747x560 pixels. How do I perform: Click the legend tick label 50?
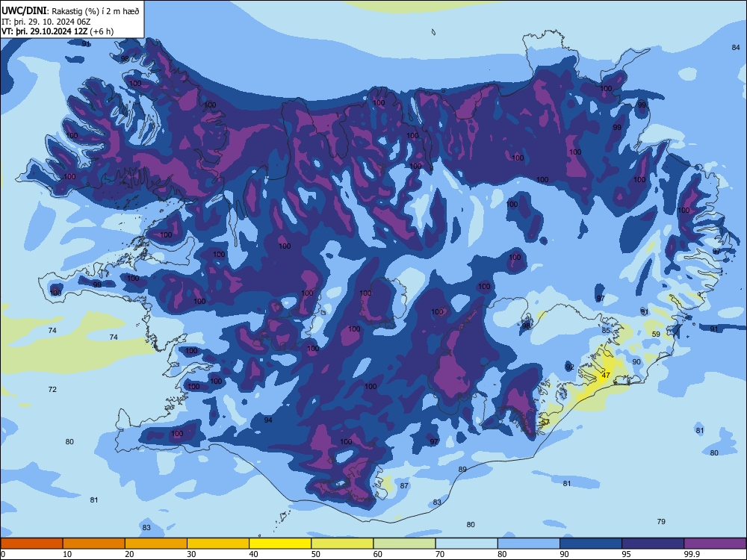(315, 554)
